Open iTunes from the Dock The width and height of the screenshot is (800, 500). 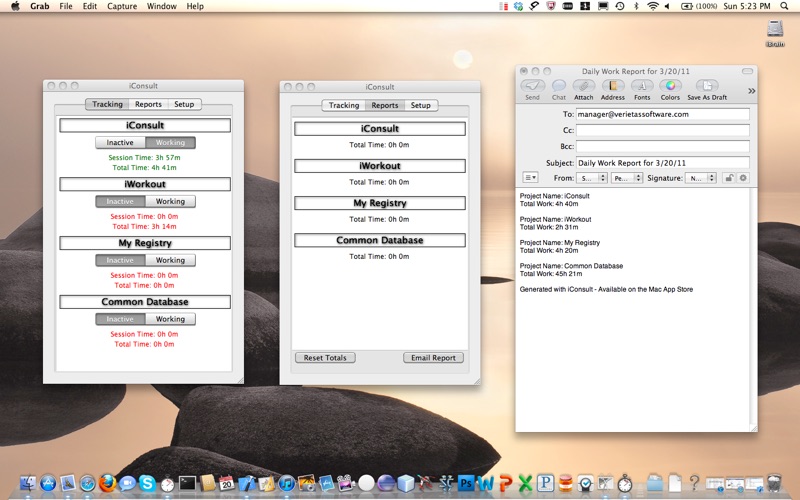[x=287, y=483]
